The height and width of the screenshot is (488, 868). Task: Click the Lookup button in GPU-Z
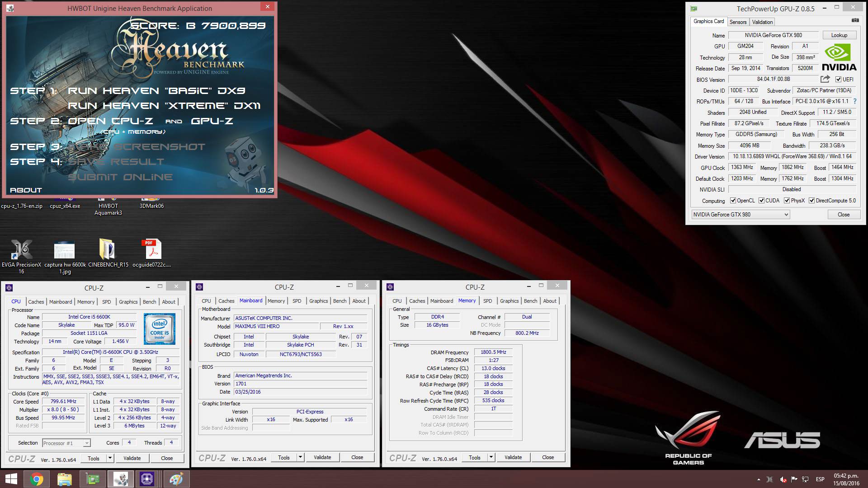click(x=839, y=35)
